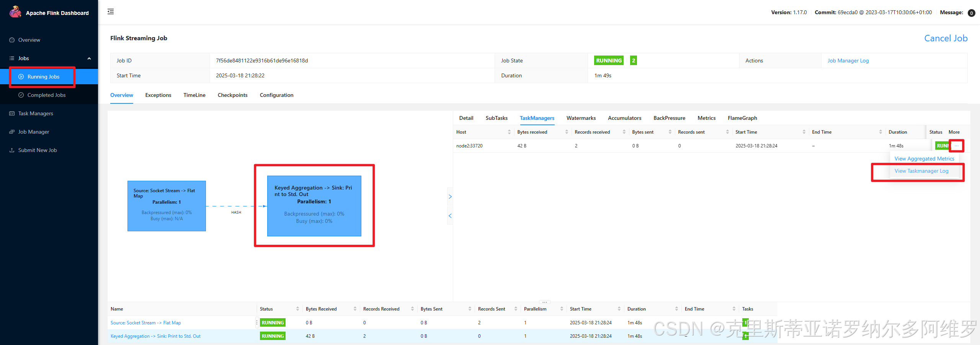The height and width of the screenshot is (345, 980).
Task: Sort TaskManagers table by End Time
Action: click(x=880, y=132)
